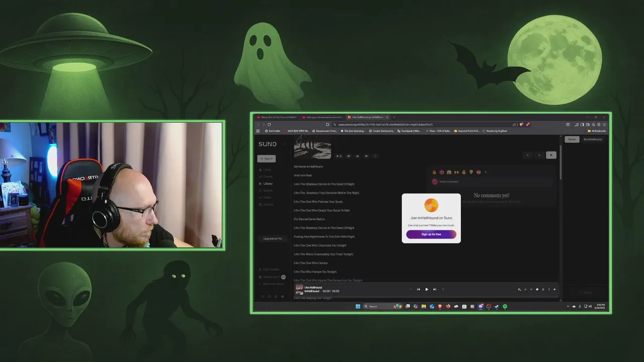Open Spotify from taskbar
The width and height of the screenshot is (644, 362).
[x=505, y=306]
